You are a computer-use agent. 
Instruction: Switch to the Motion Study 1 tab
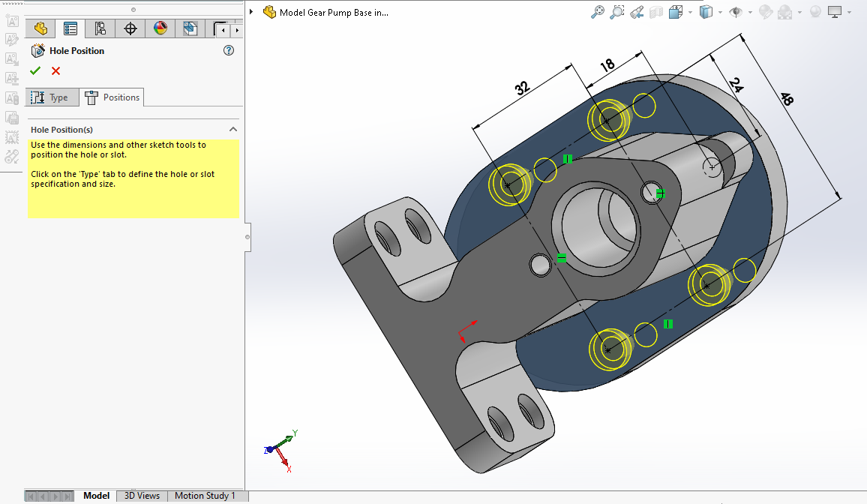click(205, 496)
